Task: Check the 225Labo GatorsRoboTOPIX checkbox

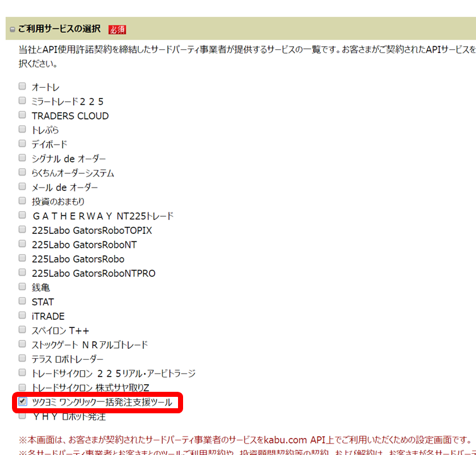Action: [22, 229]
